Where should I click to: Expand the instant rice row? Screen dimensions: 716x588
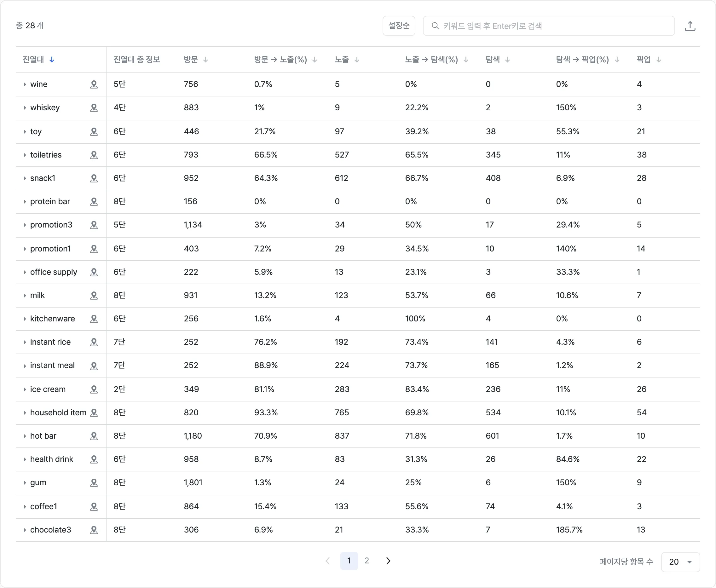[x=25, y=342]
